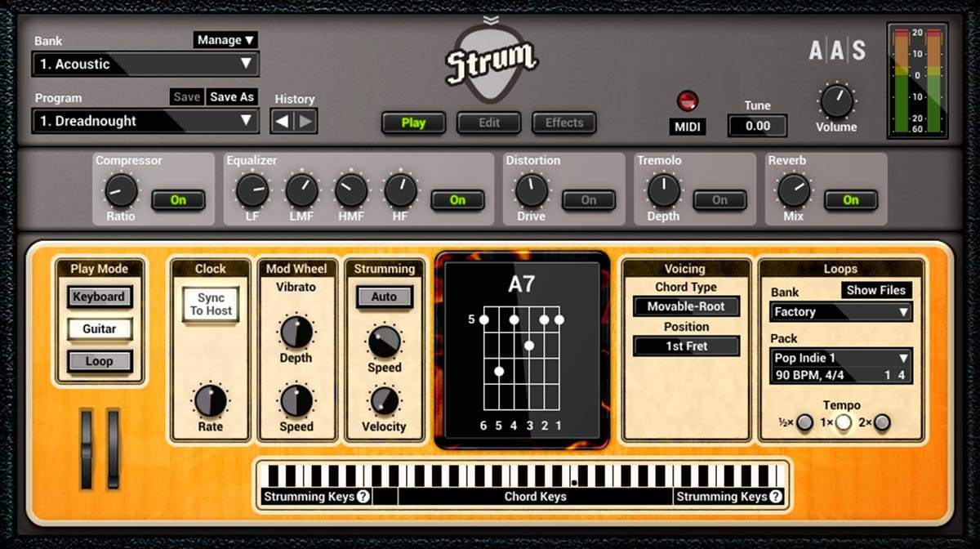The height and width of the screenshot is (549, 980).
Task: Enable the Tremolo On button
Action: click(x=719, y=200)
